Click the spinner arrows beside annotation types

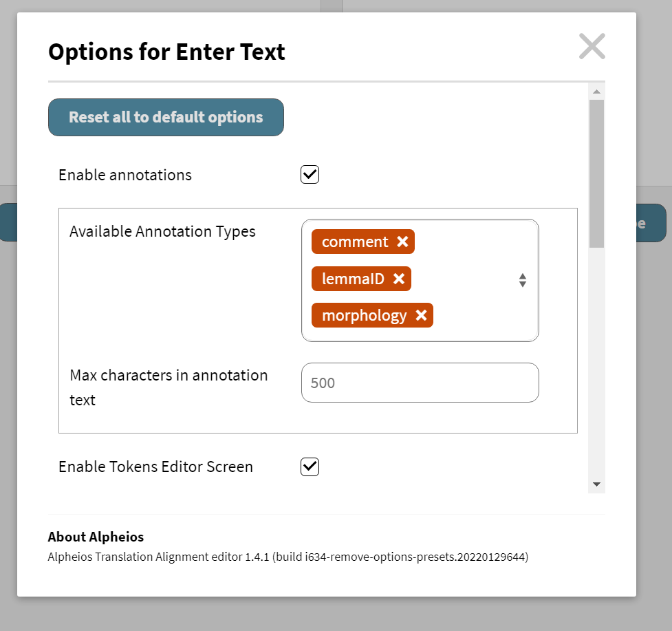click(522, 280)
